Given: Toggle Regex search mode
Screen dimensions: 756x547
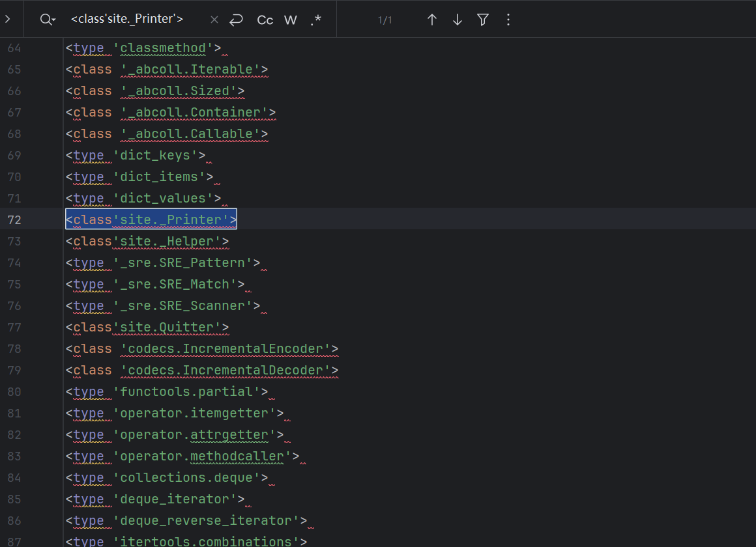Looking at the screenshot, I should pyautogui.click(x=316, y=20).
